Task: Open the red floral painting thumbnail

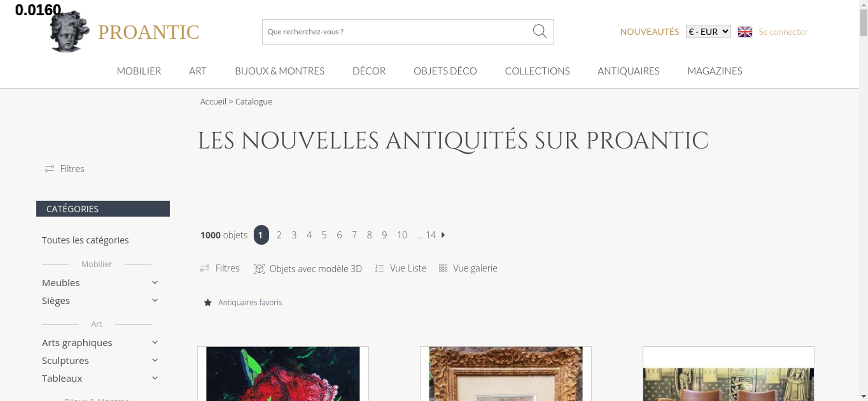Action: (283, 374)
